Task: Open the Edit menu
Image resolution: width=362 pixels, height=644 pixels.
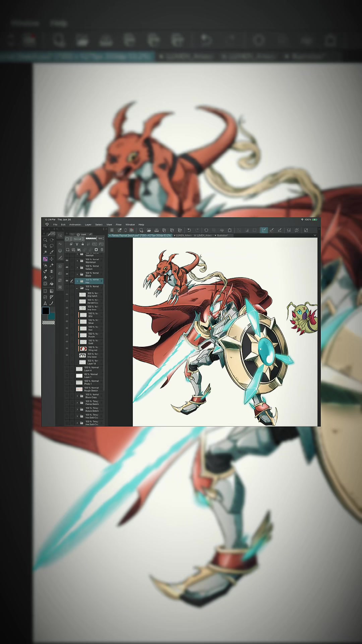Action: [63, 224]
